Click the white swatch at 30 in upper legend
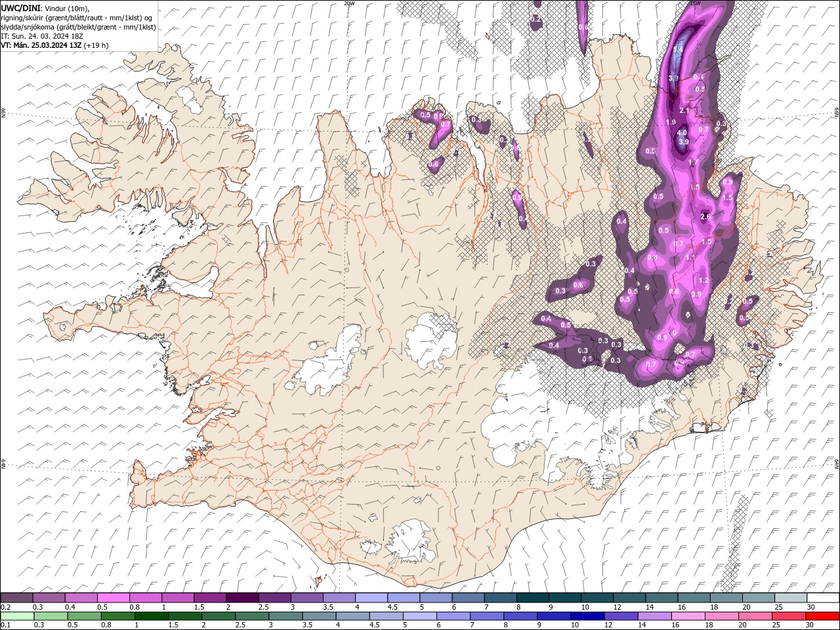This screenshot has width=840, height=630. pos(823,598)
